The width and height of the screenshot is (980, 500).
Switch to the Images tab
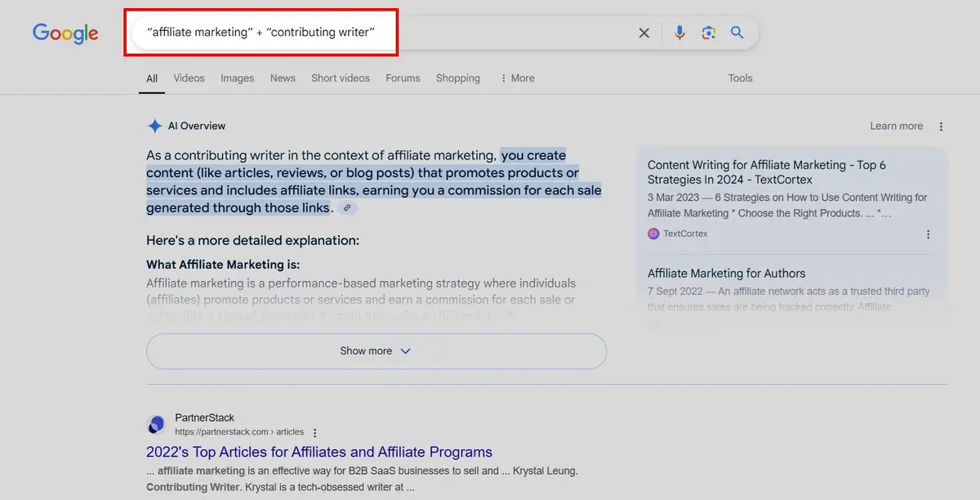[x=237, y=78]
